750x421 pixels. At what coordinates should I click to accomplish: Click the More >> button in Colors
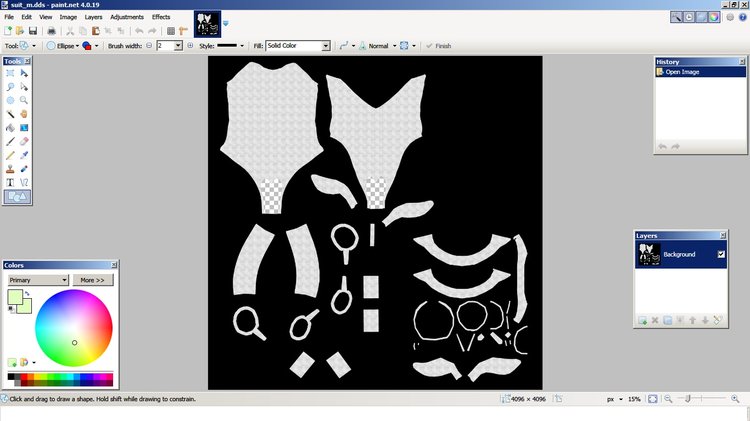pos(93,280)
